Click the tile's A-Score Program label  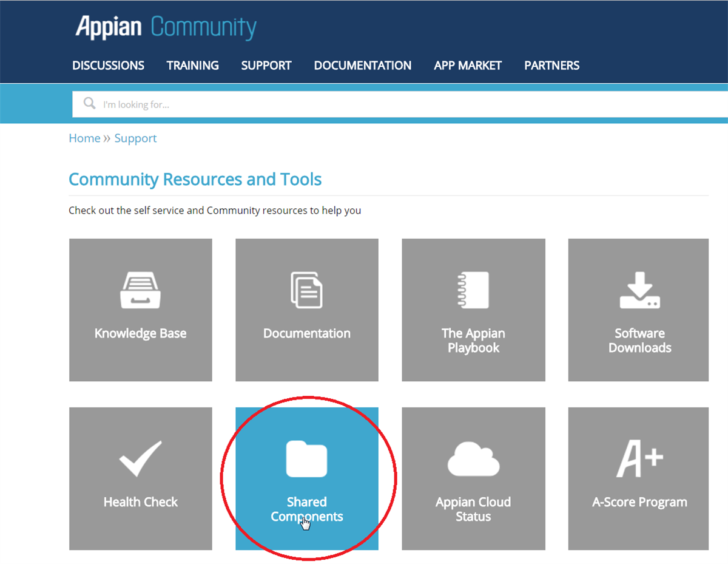pyautogui.click(x=639, y=502)
